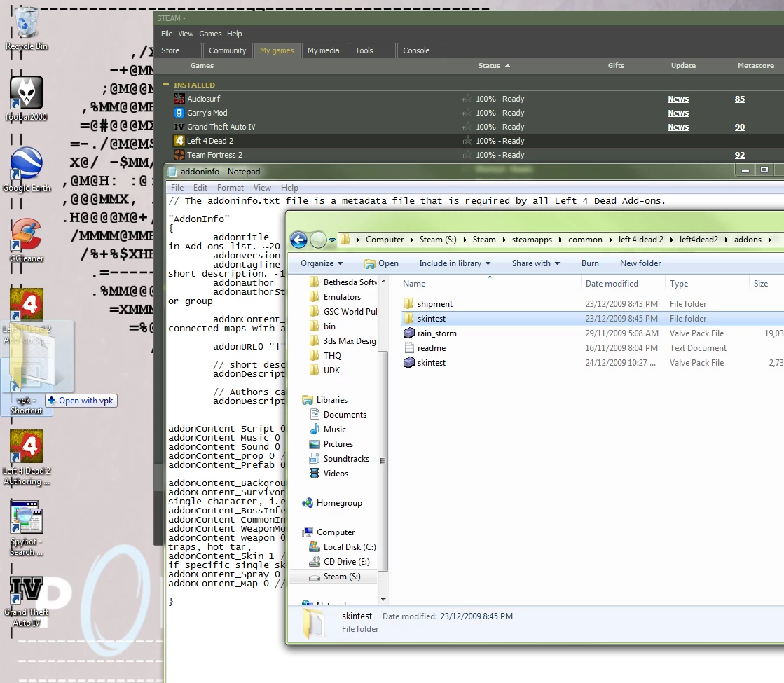Viewport: 784px width, 683px height.
Task: Select the rain_storm Valve Pack File icon
Action: [x=409, y=333]
